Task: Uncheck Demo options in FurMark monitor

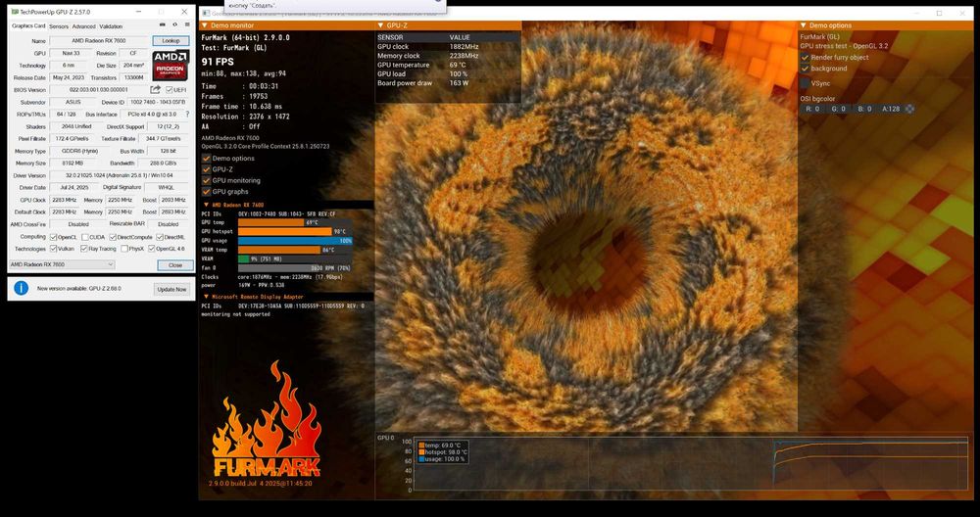Action: pos(206,158)
